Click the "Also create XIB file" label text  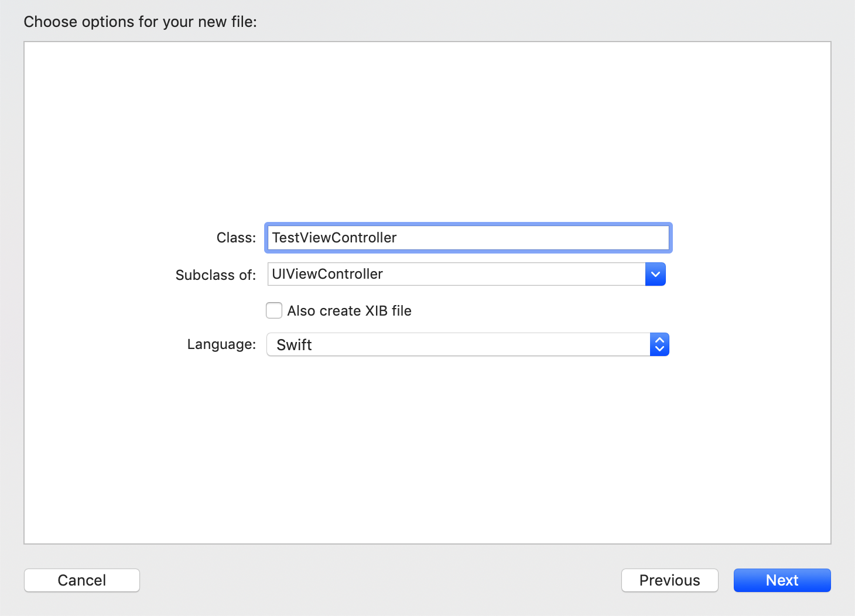tap(349, 311)
